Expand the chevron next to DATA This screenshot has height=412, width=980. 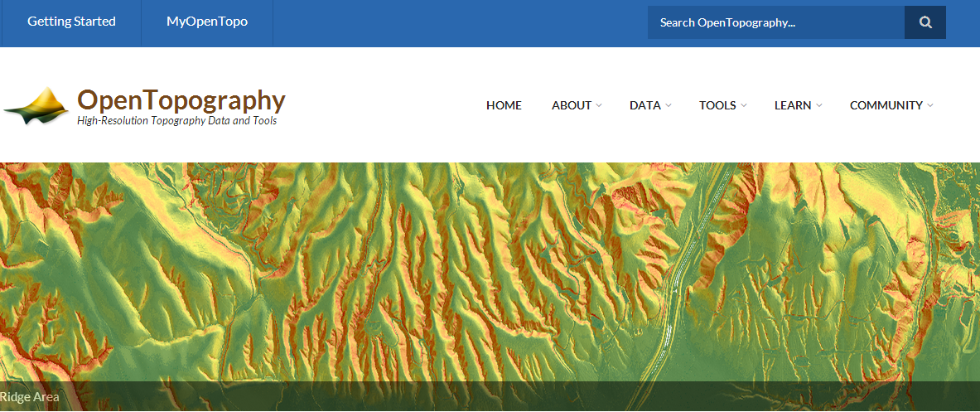click(x=669, y=105)
